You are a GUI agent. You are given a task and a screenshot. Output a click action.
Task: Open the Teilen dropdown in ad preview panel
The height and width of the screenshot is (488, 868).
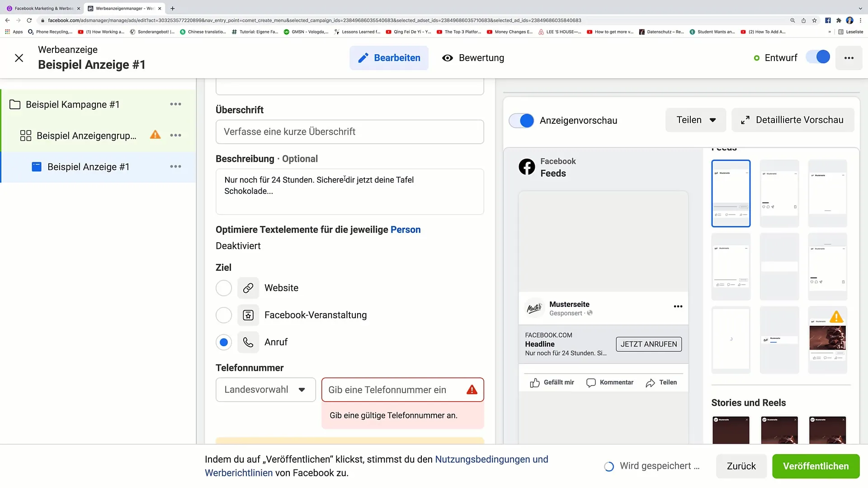click(x=694, y=120)
